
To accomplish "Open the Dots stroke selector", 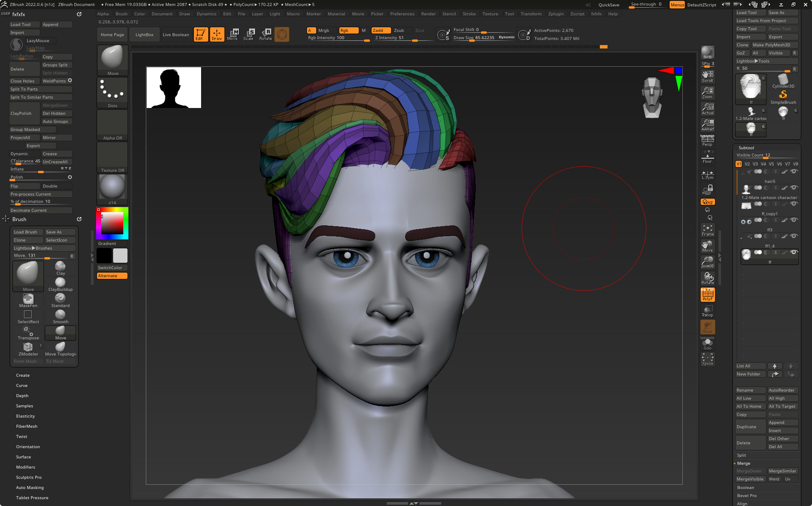I will tap(112, 93).
